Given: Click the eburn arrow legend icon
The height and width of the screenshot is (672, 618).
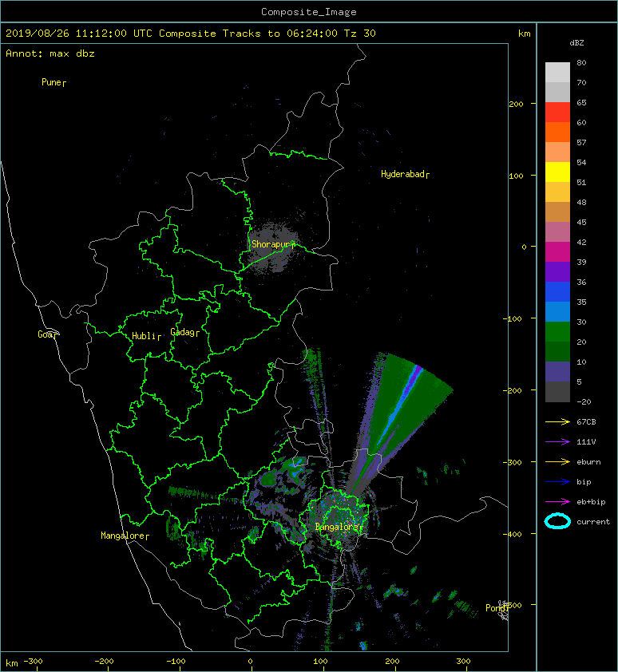Looking at the screenshot, I should pyautogui.click(x=557, y=461).
